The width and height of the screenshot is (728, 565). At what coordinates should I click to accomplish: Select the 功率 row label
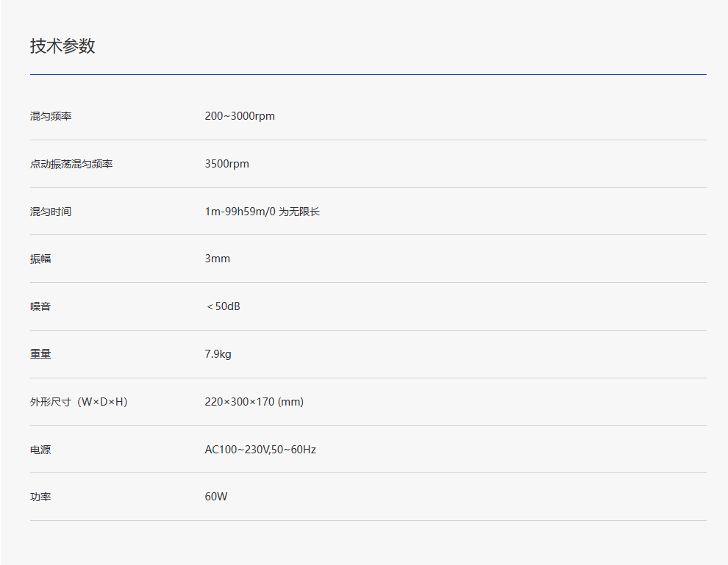(40, 497)
